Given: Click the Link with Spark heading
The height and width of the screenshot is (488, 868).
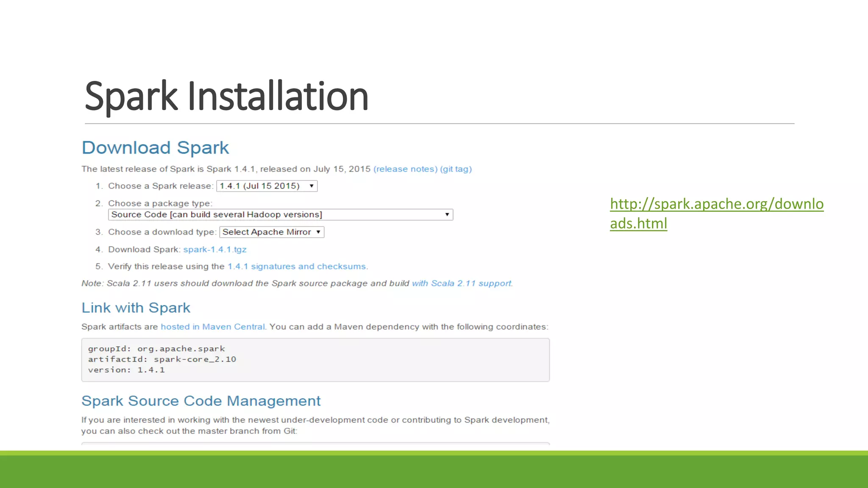Looking at the screenshot, I should (136, 308).
